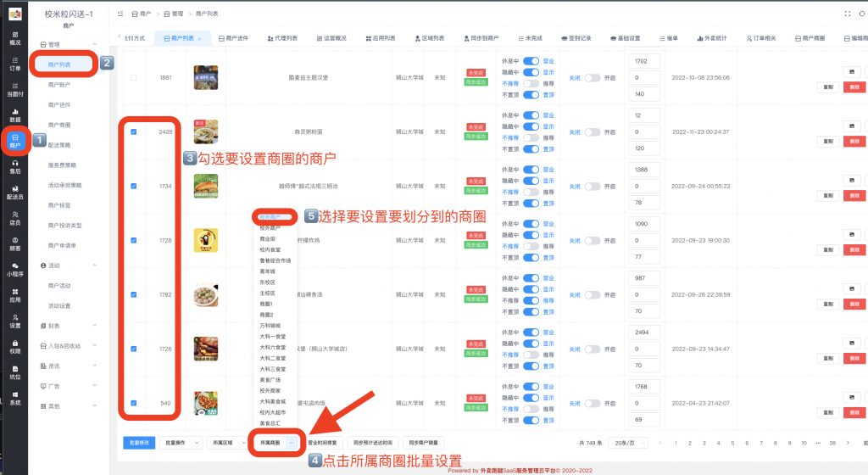Uncheck the checkbox for merchant 2429

[133, 131]
